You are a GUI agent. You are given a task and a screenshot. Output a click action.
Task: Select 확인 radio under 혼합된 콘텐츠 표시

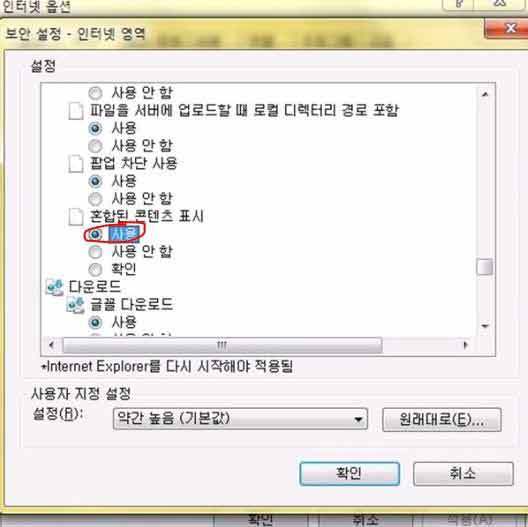96,269
